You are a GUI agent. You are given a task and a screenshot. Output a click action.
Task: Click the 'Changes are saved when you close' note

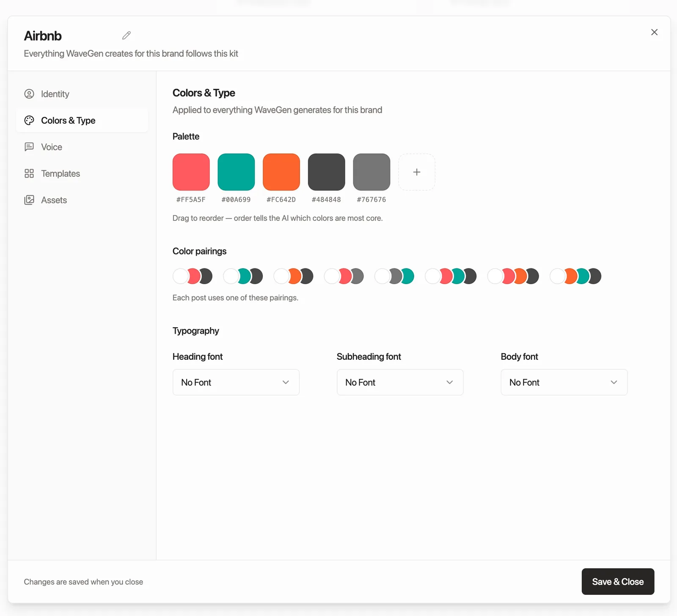tap(83, 582)
